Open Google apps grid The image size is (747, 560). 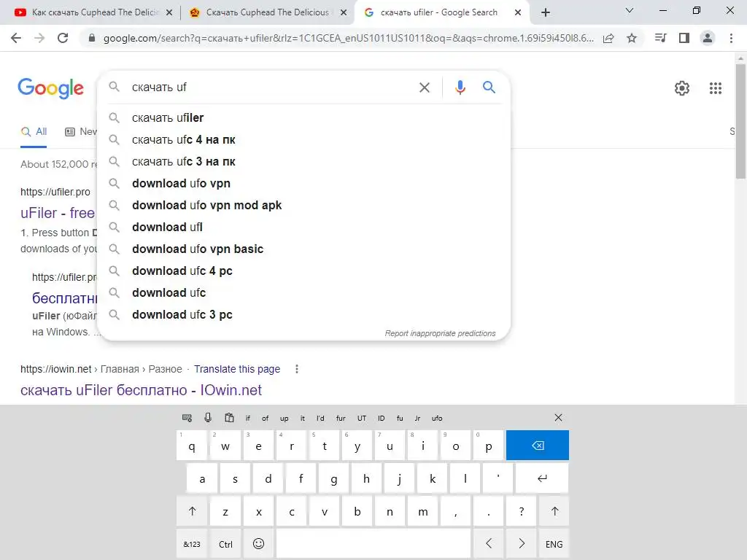(715, 88)
